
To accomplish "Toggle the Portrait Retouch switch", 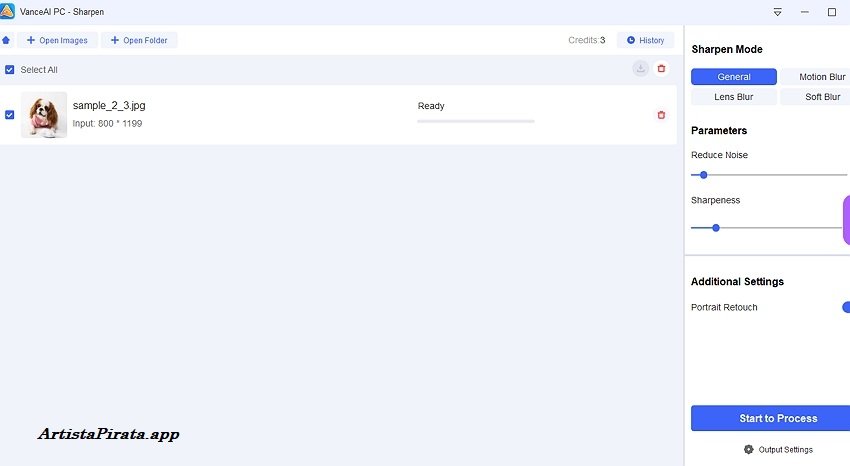I will coord(845,307).
